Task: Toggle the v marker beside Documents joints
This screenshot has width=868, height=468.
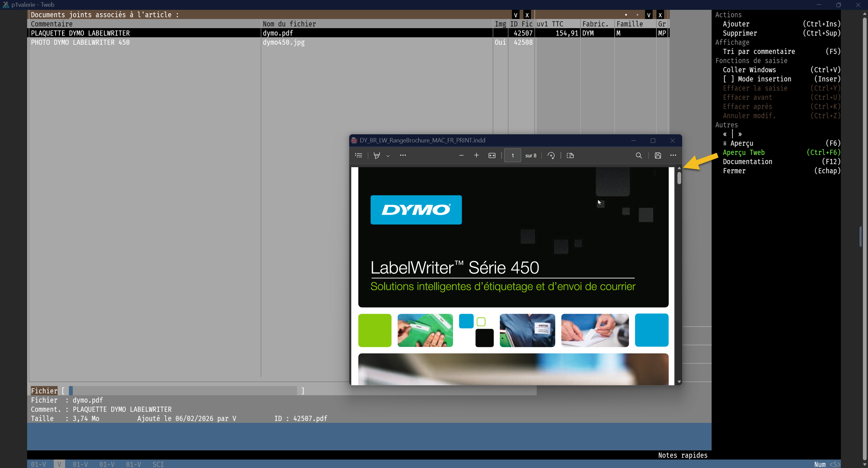Action: tap(516, 15)
